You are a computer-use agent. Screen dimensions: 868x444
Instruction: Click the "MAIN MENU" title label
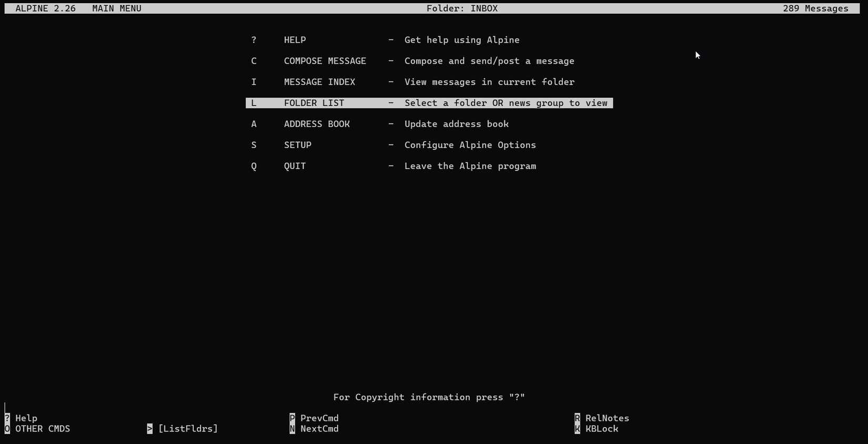point(117,8)
